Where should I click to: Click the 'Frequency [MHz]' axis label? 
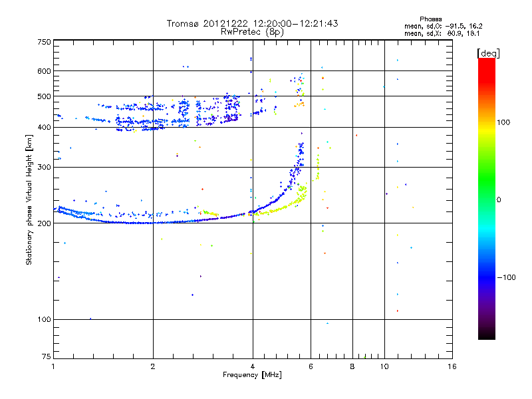pos(252,375)
